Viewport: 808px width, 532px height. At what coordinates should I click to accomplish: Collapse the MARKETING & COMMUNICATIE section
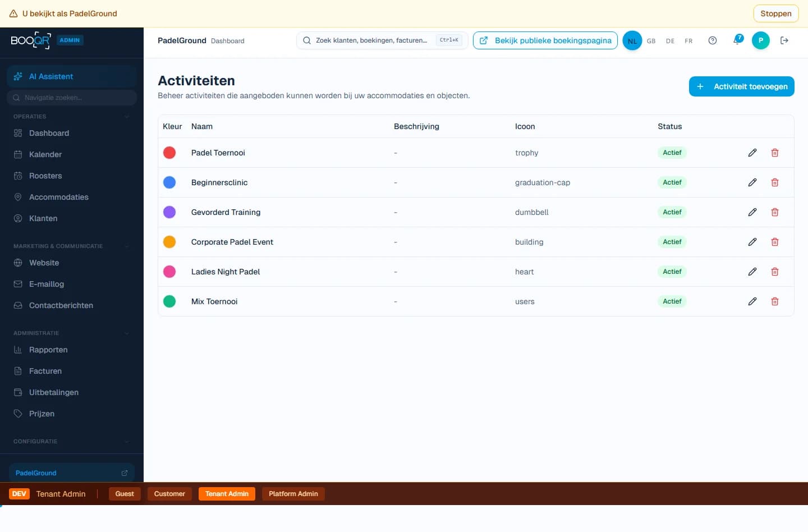click(127, 246)
